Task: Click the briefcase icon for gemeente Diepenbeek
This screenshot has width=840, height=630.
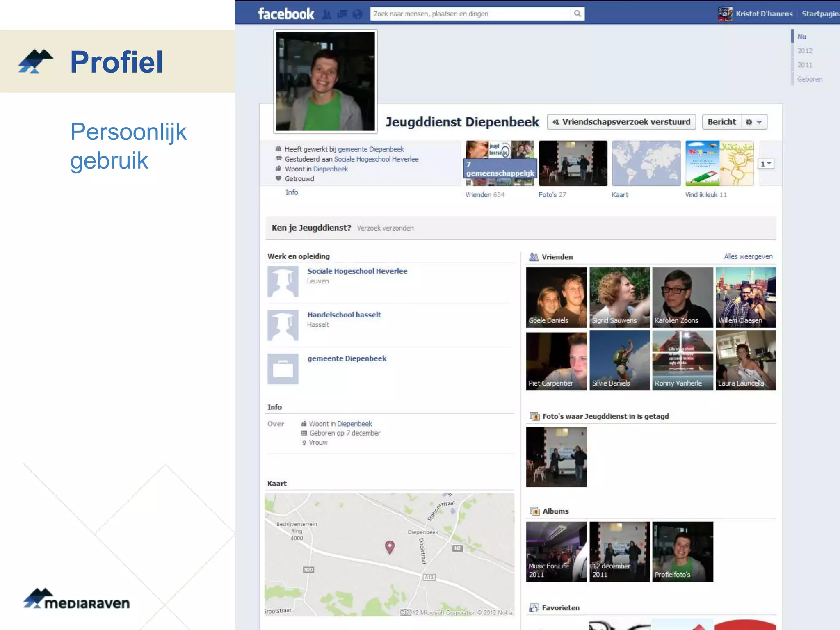Action: click(x=283, y=369)
